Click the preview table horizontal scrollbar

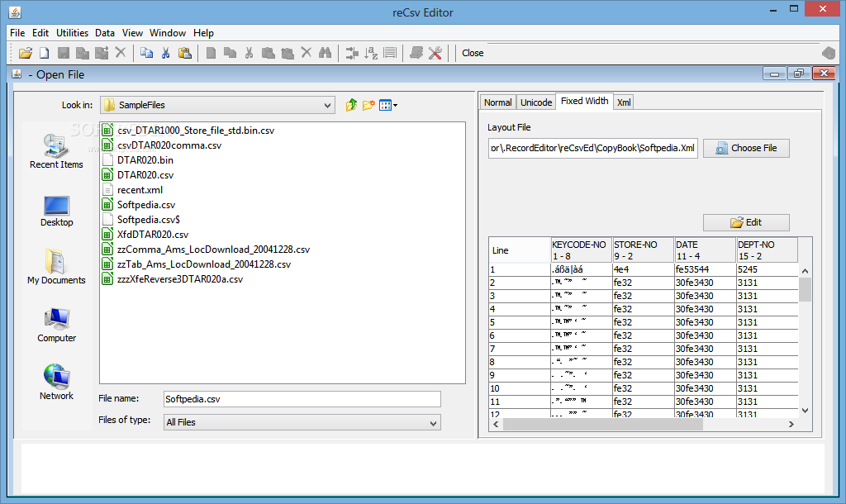[x=602, y=425]
